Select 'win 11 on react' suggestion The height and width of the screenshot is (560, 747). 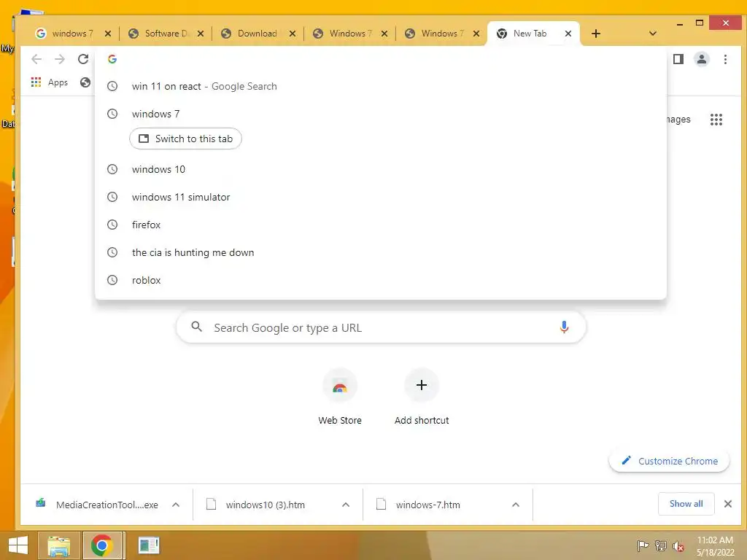coord(381,86)
